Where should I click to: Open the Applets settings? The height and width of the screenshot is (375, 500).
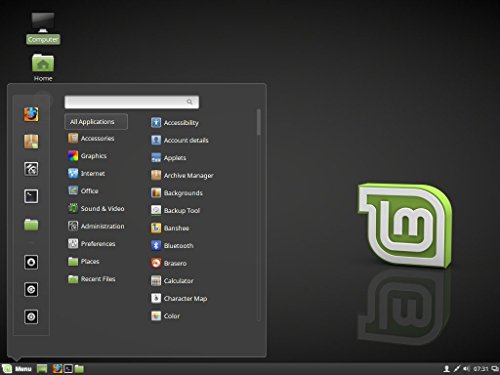tap(168, 158)
